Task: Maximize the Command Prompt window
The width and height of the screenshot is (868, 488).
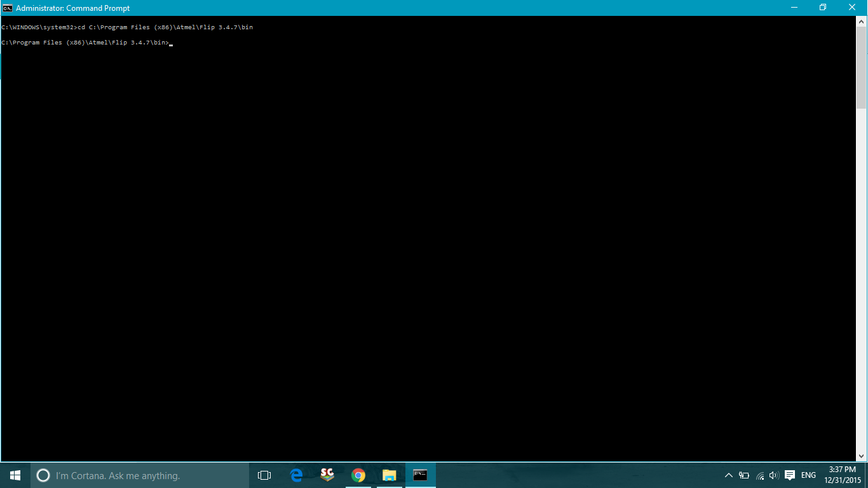Action: point(823,8)
